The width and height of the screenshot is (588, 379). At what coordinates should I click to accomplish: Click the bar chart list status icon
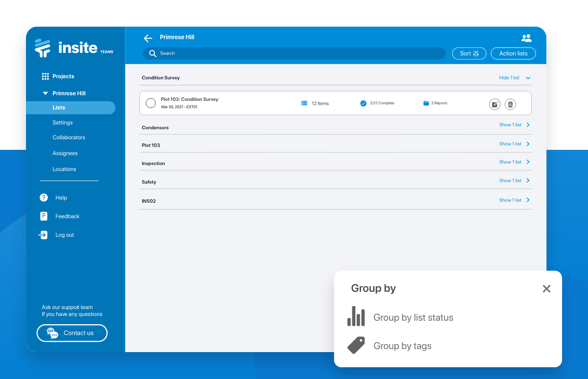click(x=356, y=316)
